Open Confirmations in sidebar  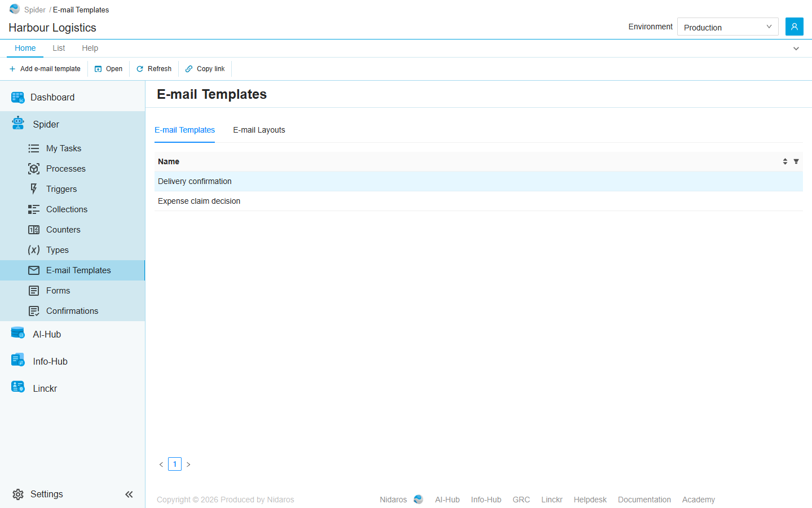[x=72, y=311]
